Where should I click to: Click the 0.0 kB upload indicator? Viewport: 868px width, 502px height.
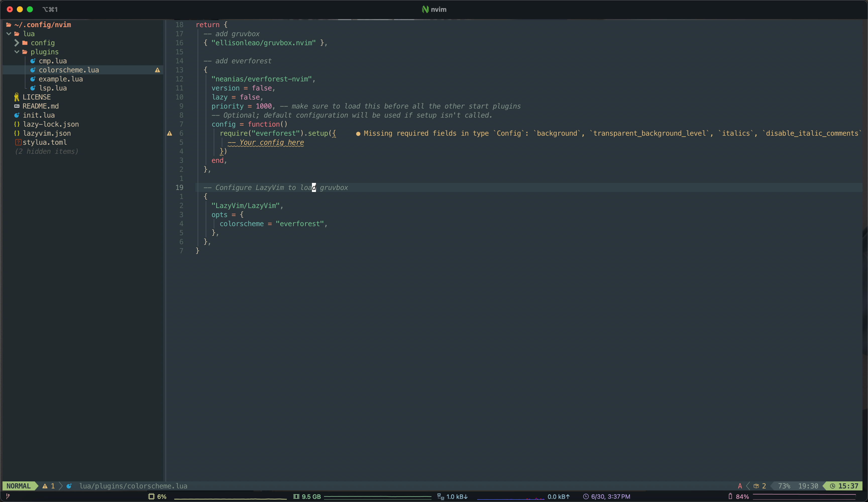pos(559,496)
